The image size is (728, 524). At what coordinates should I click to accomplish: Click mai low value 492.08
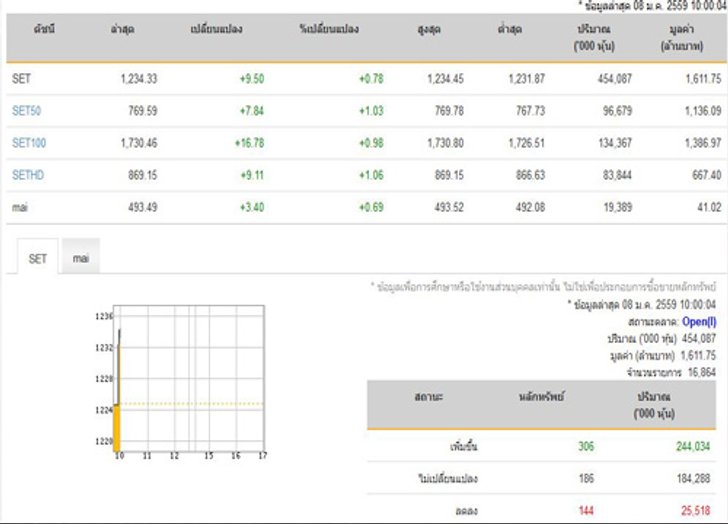(x=530, y=207)
